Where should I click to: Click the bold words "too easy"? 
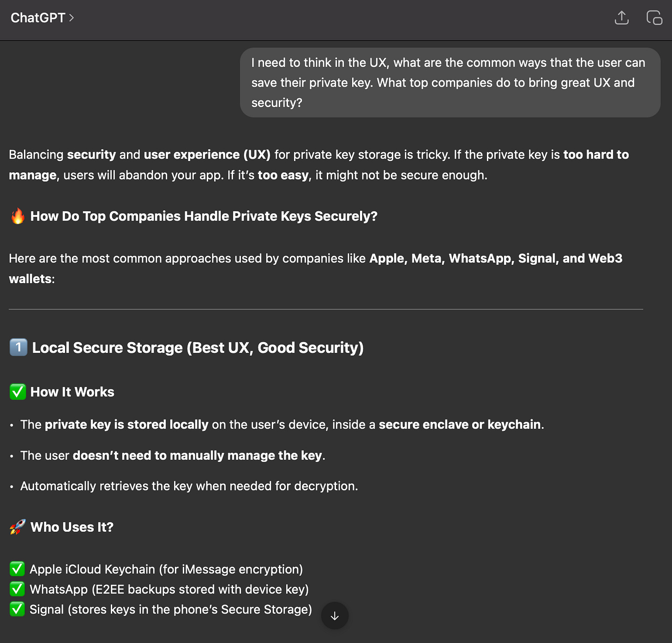click(x=283, y=175)
